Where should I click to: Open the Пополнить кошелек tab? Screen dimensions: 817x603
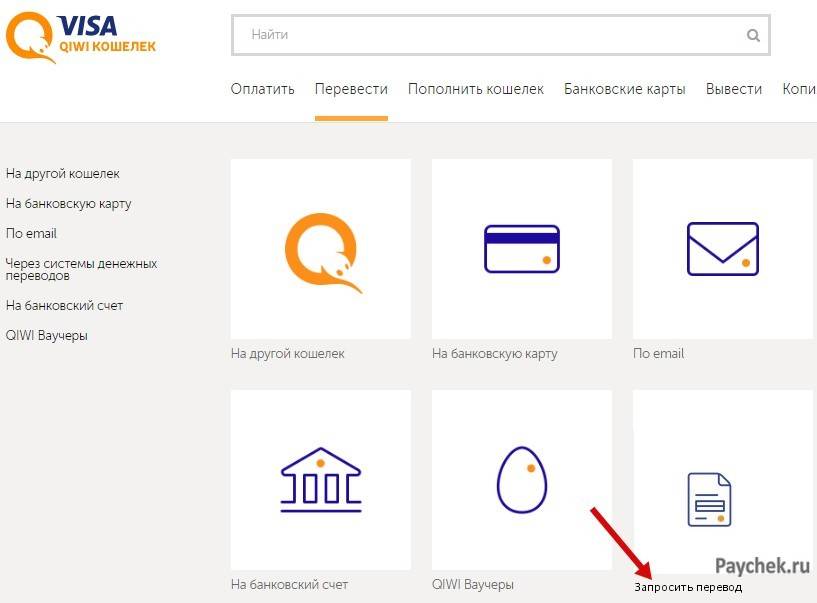(476, 89)
